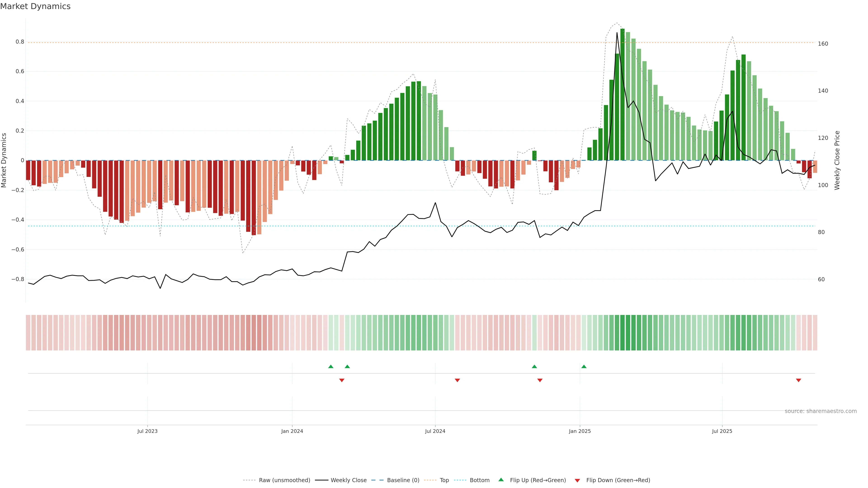Click the red triangle icon in the legend

(x=577, y=481)
